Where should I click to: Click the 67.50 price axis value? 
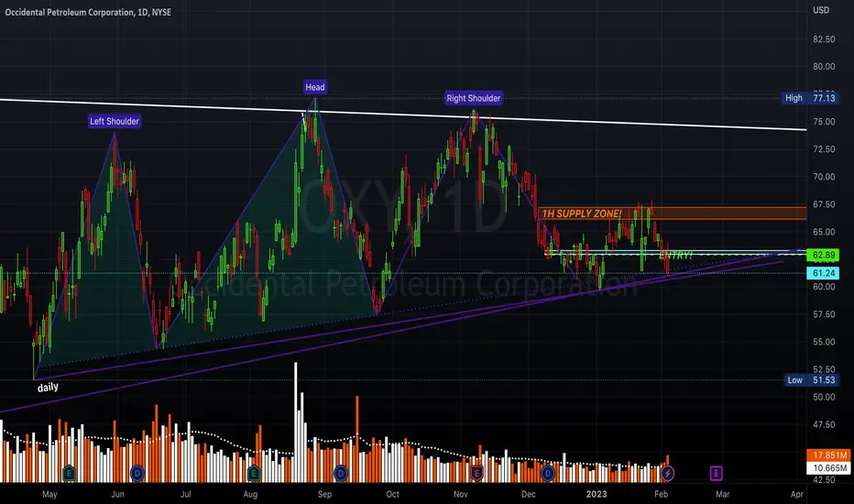coord(824,204)
